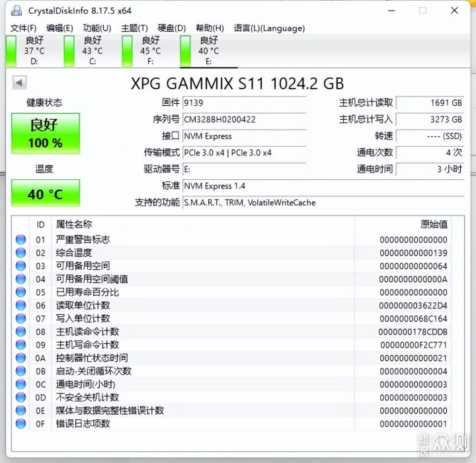Viewport: 476px width, 463px height.
Task: Select the 综合温度 attribute row
Action: [x=231, y=253]
